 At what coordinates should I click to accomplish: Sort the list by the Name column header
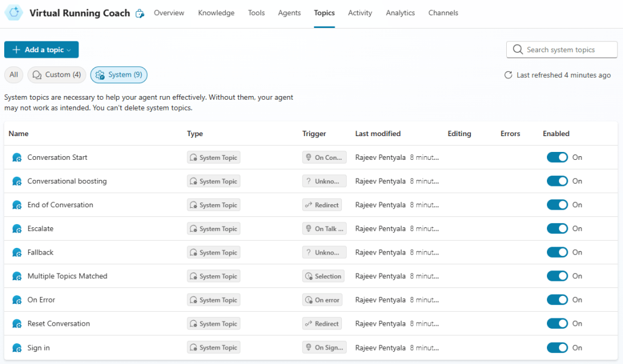pos(18,134)
